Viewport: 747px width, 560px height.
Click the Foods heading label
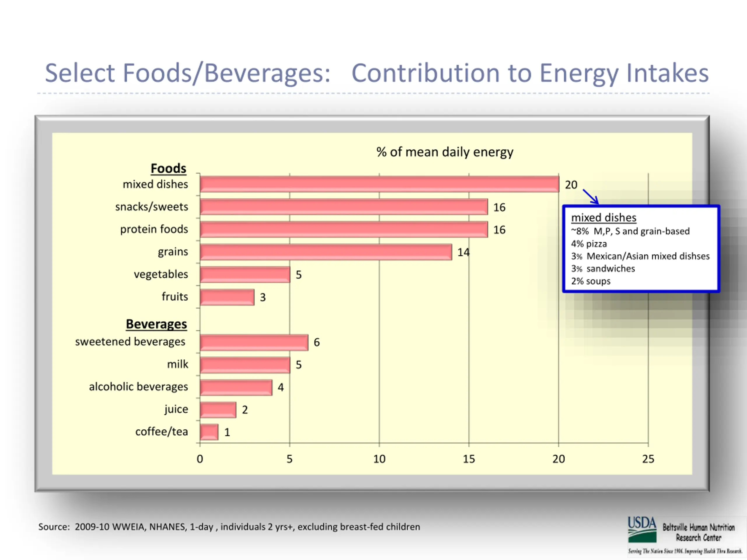(x=168, y=169)
